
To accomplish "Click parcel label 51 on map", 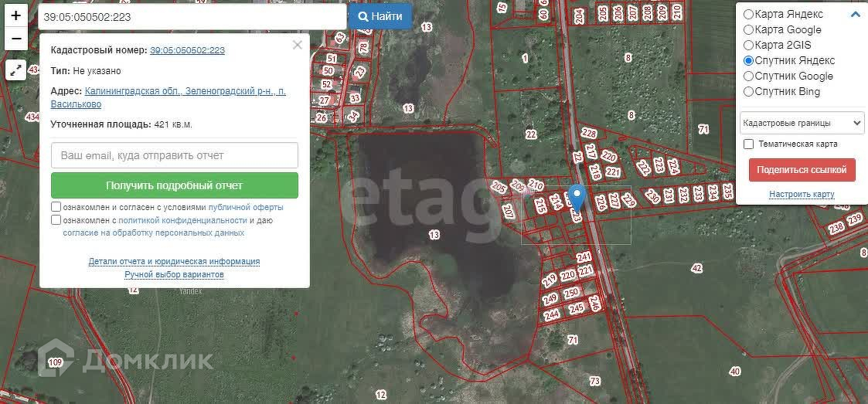I will click(x=332, y=58).
